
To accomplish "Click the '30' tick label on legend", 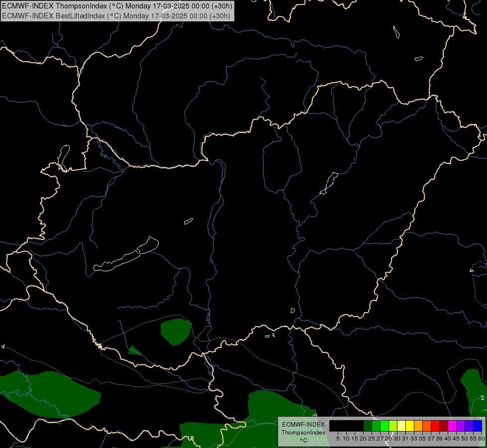I will coord(397,439).
